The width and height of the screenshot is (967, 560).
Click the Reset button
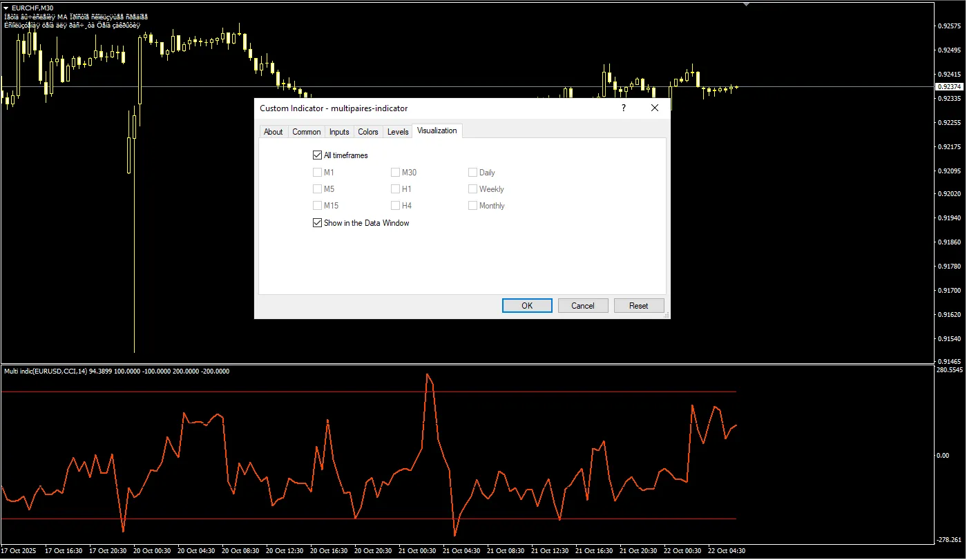638,306
